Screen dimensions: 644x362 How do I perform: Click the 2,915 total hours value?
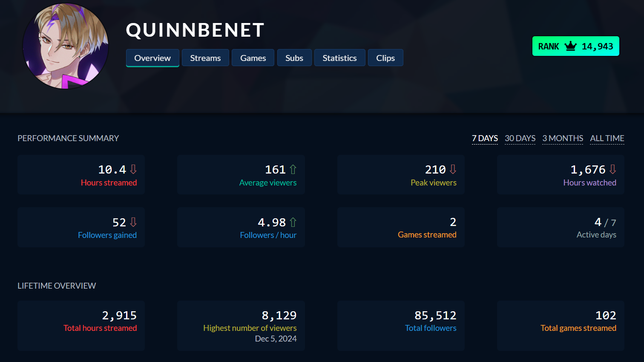pyautogui.click(x=119, y=316)
